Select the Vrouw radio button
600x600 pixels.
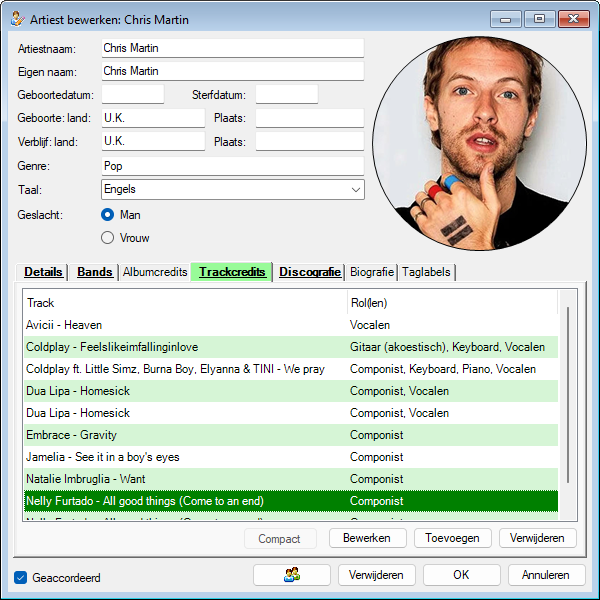(108, 237)
